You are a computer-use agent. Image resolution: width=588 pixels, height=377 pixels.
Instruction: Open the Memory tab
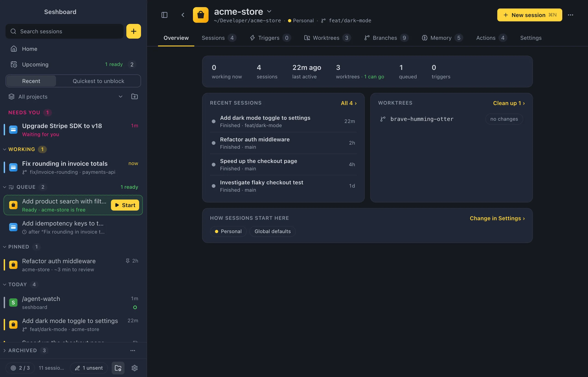[442, 38]
